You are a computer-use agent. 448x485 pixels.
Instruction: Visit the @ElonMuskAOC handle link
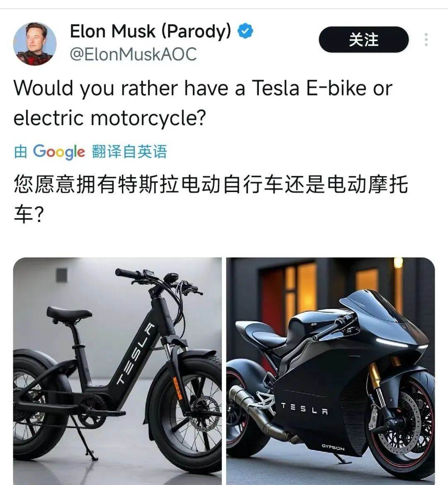133,54
